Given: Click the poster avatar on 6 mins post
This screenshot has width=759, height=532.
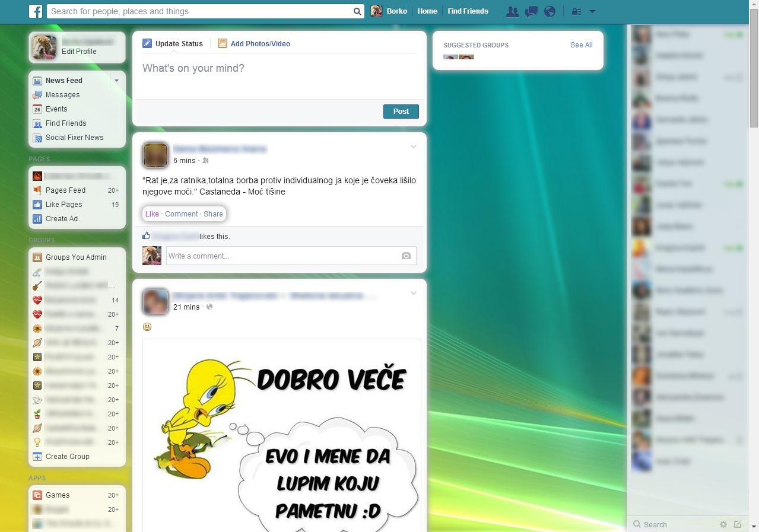Looking at the screenshot, I should pos(155,155).
